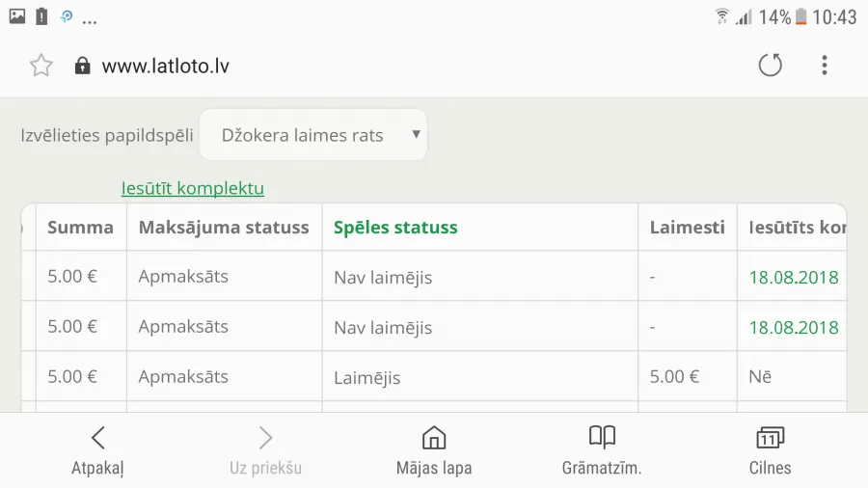The width and height of the screenshot is (868, 488).
Task: Tap the battery status indicator
Action: (x=801, y=16)
